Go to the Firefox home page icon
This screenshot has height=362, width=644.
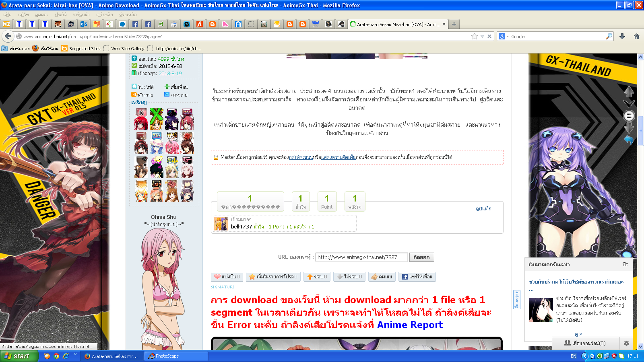click(636, 36)
